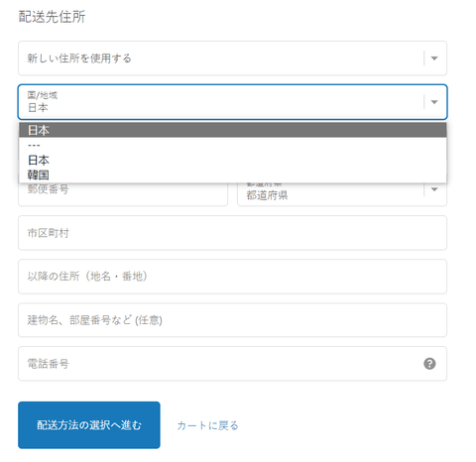This screenshot has height=462, width=476.
Task: Click the phone number help question-mark icon
Action: (429, 364)
